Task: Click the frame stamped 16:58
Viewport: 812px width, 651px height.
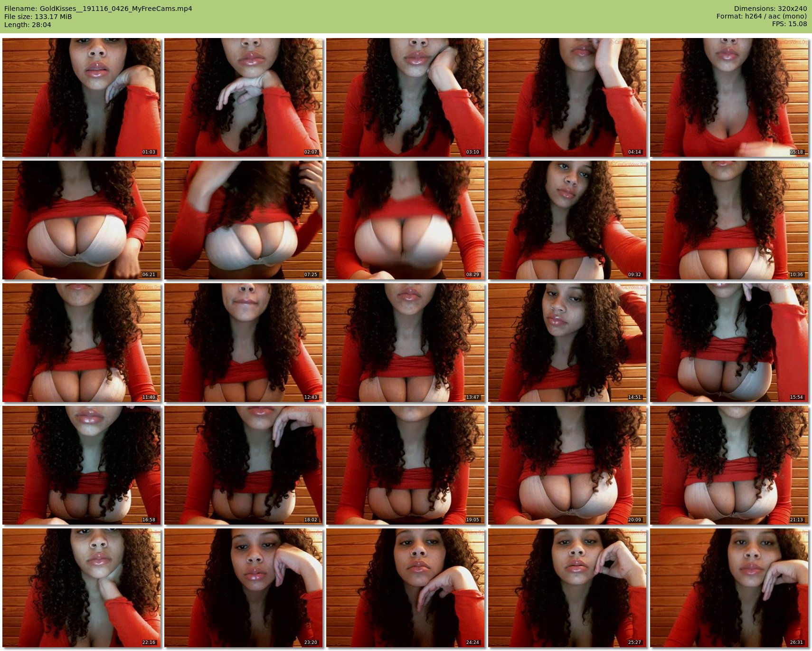Action: click(82, 465)
